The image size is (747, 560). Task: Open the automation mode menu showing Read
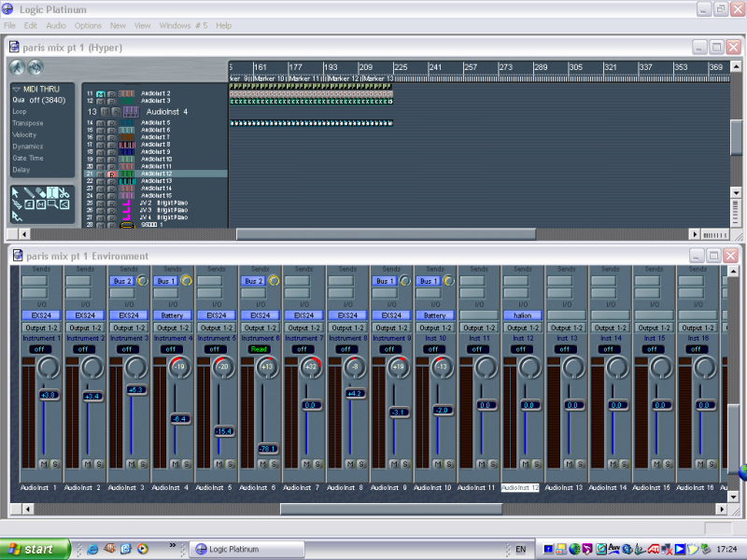click(x=259, y=349)
